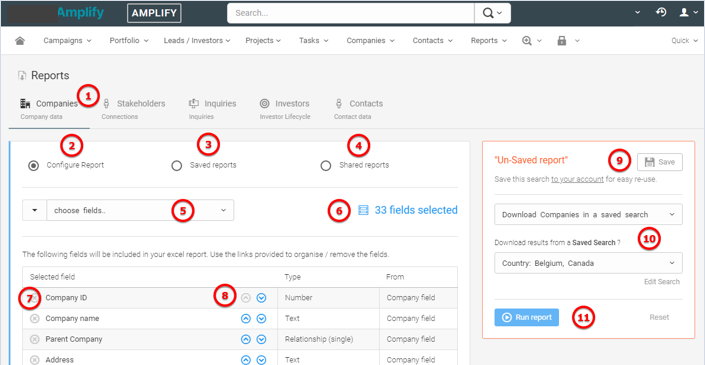Click into the Search input field
This screenshot has height=365, width=705.
(351, 13)
